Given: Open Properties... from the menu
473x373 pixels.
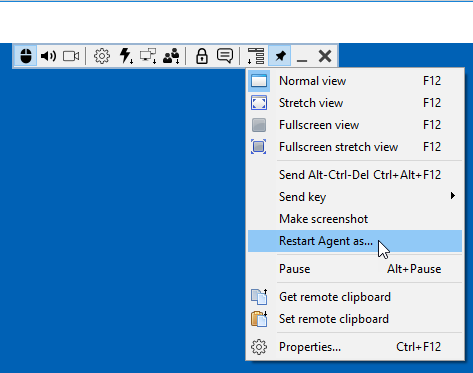Looking at the screenshot, I should point(355,347).
